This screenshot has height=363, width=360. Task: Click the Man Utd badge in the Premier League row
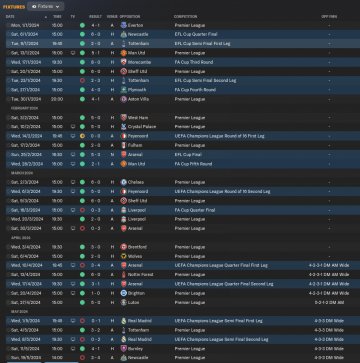click(123, 53)
